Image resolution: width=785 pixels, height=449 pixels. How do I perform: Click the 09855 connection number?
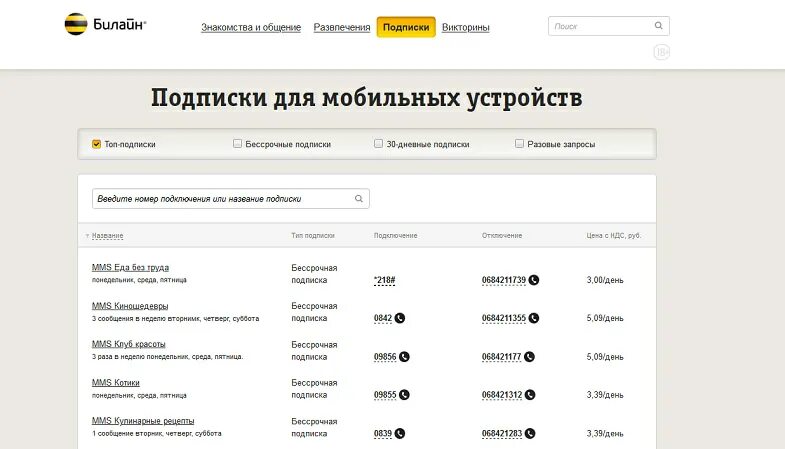coord(385,394)
